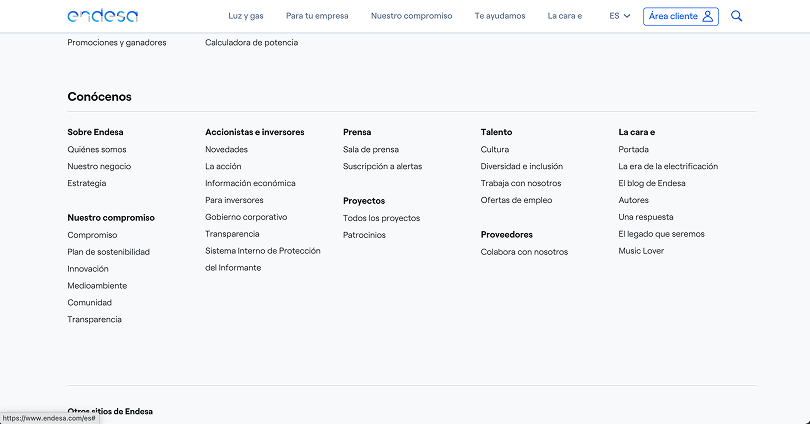This screenshot has height=424, width=810.
Task: Click the Talento heading
Action: coord(496,132)
